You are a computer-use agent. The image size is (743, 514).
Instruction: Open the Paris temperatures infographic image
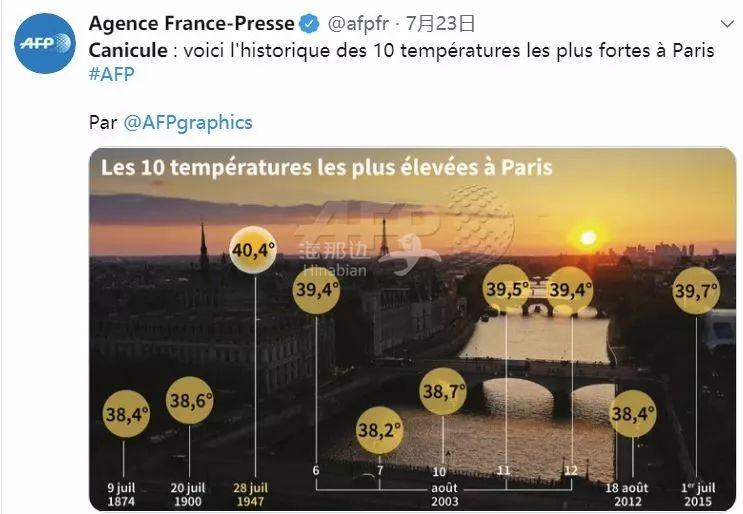coord(413,330)
